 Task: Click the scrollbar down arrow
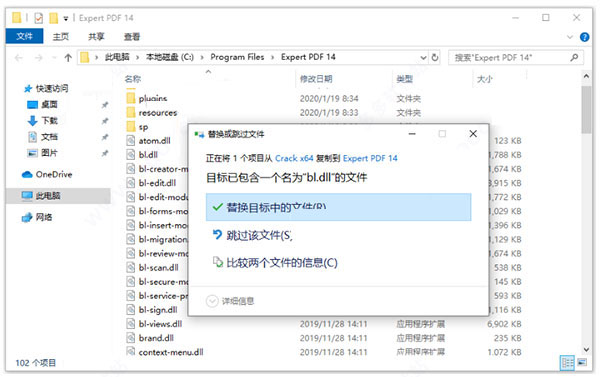(586, 349)
